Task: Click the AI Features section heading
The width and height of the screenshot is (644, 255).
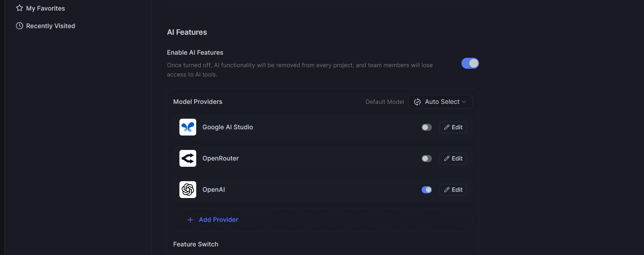Action: (187, 32)
